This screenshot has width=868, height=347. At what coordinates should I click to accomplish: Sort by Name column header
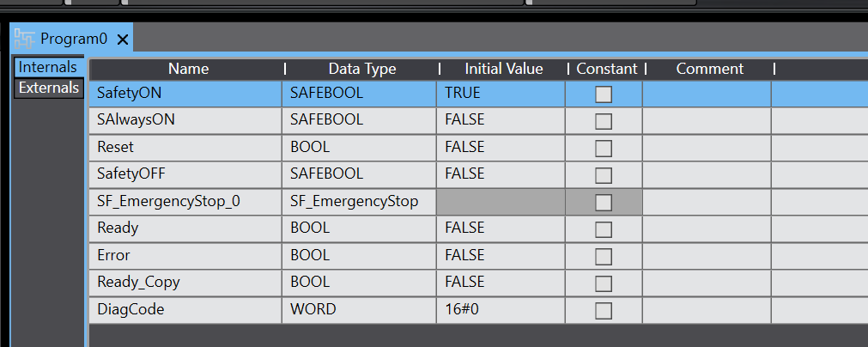click(x=188, y=69)
